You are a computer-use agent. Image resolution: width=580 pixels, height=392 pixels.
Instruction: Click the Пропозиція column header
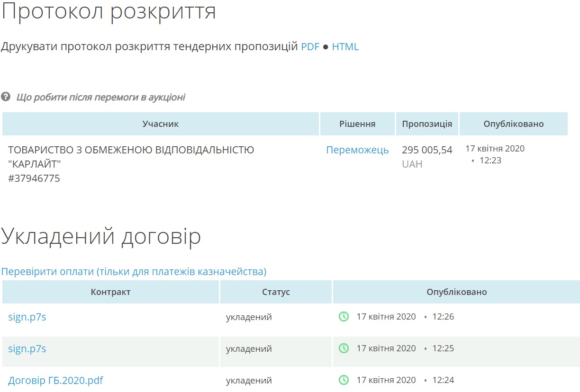click(427, 124)
